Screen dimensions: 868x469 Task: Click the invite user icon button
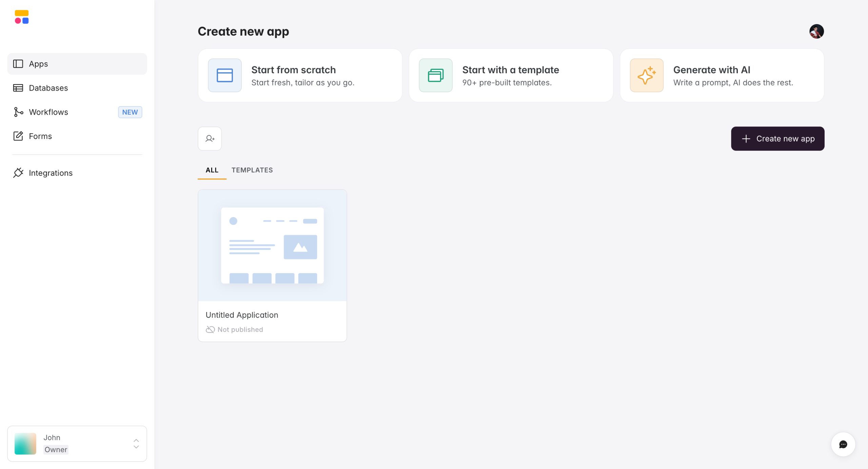coord(210,138)
